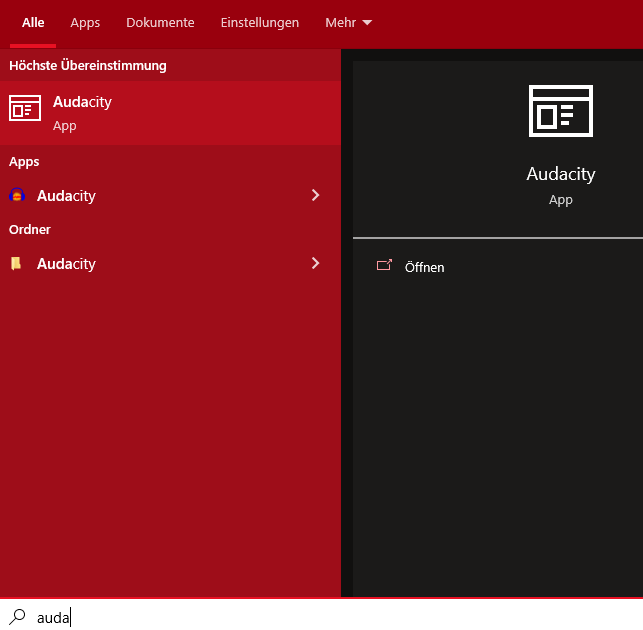Expand the Mehr dropdown

pos(348,23)
